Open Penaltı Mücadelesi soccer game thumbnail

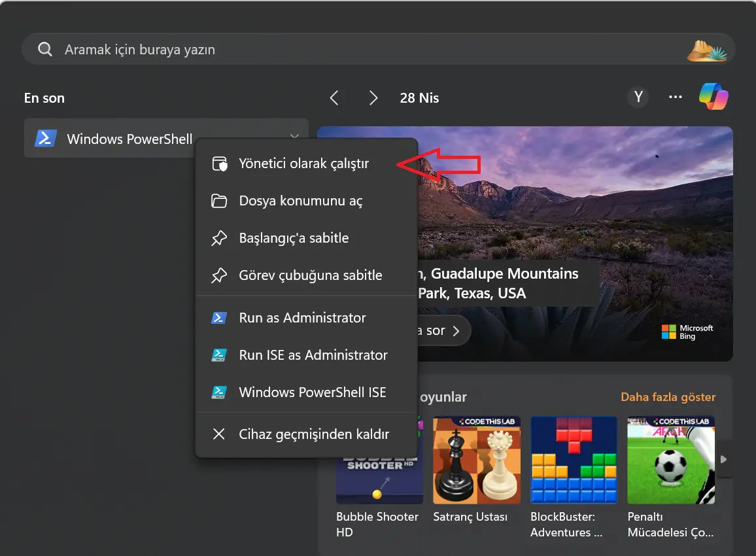click(x=671, y=460)
